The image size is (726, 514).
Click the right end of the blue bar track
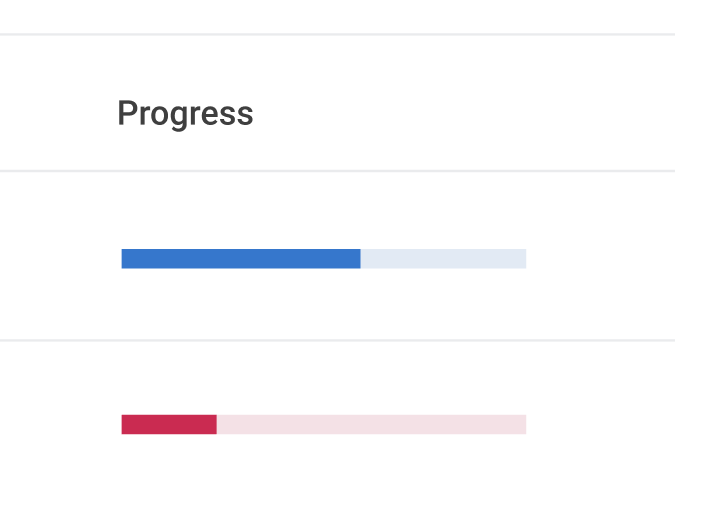click(523, 258)
